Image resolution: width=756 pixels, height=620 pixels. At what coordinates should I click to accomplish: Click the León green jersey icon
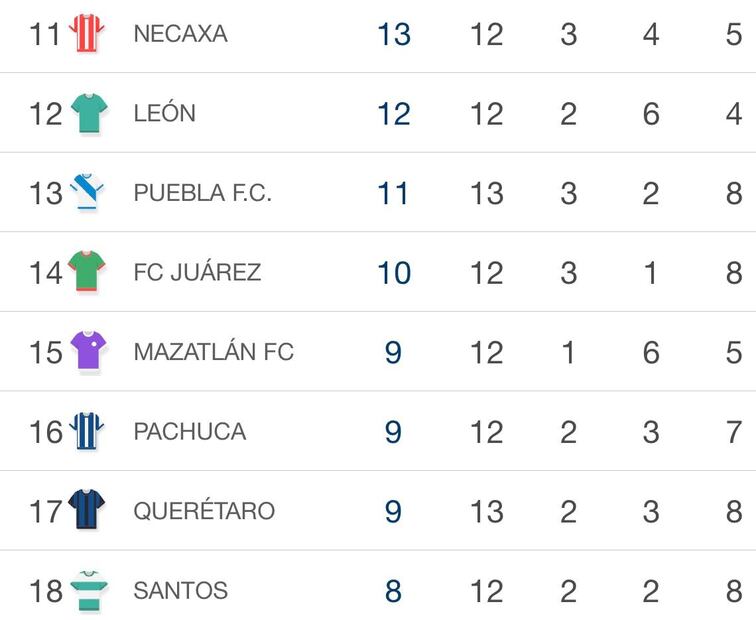click(x=88, y=113)
